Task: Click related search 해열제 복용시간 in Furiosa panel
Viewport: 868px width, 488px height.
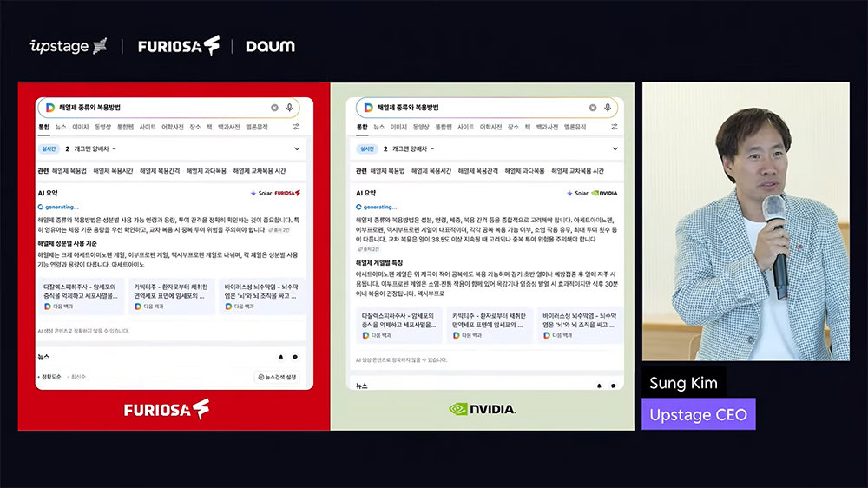Action: (x=113, y=171)
